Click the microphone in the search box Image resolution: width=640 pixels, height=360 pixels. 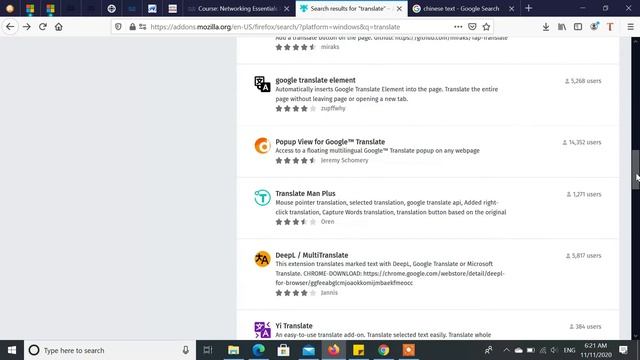tap(186, 350)
